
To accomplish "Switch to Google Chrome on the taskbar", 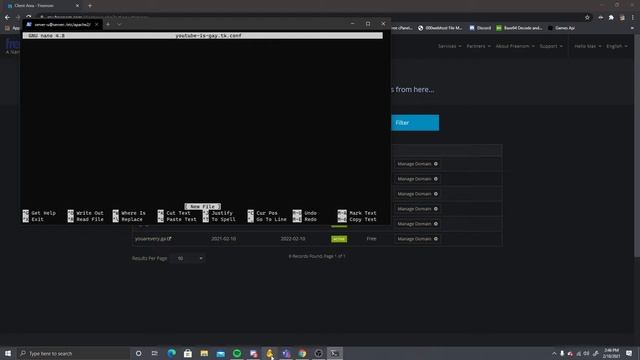I will pos(302,353).
